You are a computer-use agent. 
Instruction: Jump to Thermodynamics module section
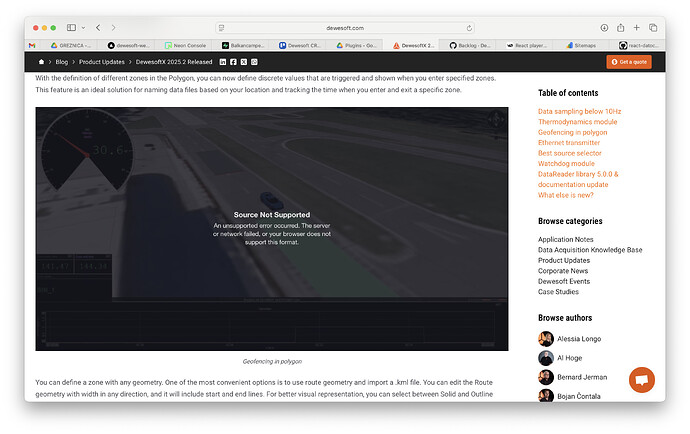coord(577,122)
